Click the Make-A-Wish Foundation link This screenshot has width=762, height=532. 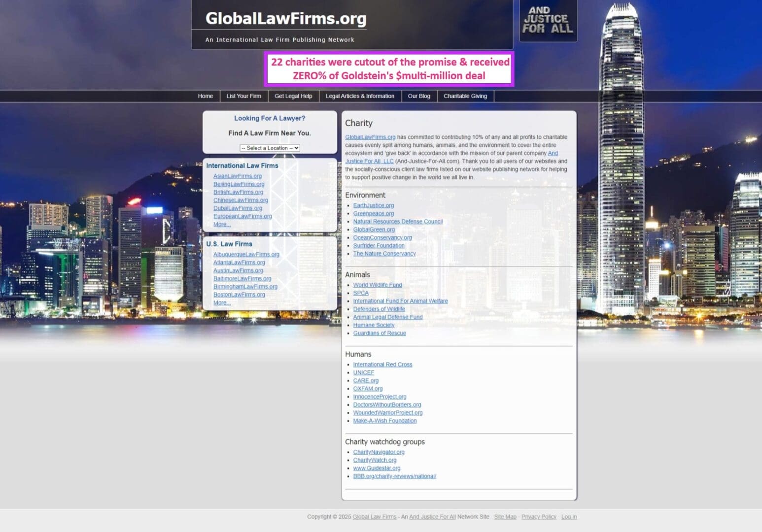click(x=384, y=421)
